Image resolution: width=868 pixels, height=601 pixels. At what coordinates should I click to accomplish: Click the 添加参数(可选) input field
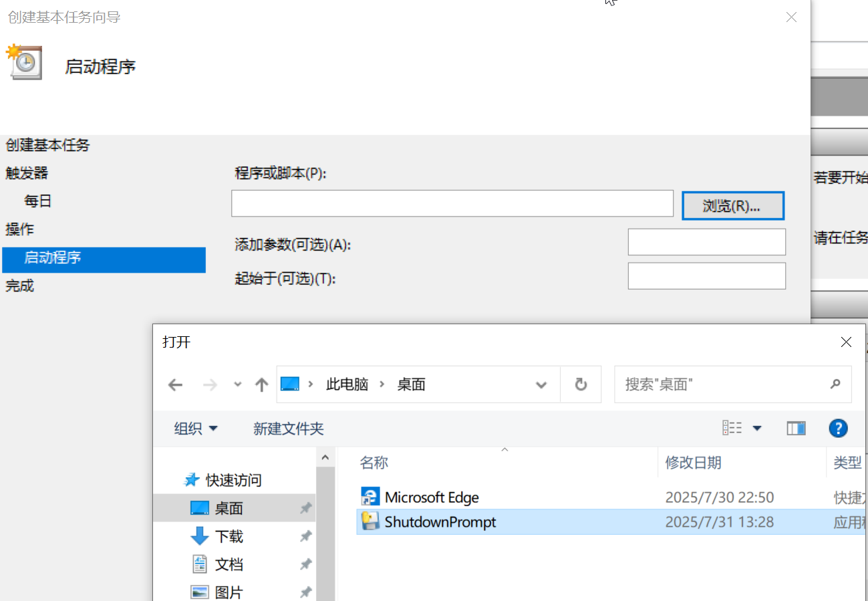pos(707,242)
